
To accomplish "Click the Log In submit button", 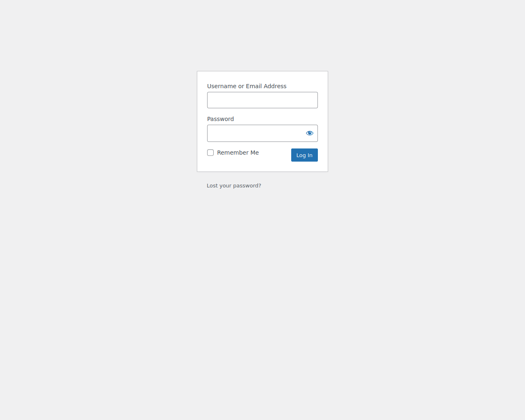I will [x=304, y=155].
